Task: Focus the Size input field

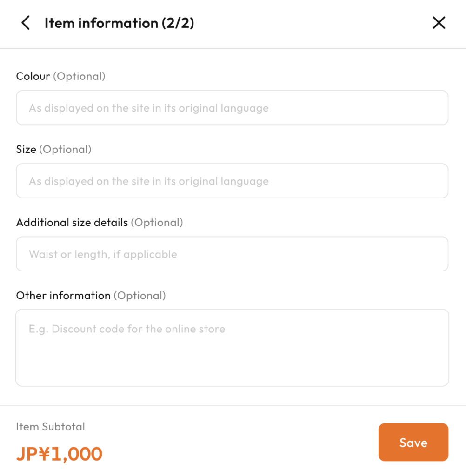Action: (x=232, y=181)
